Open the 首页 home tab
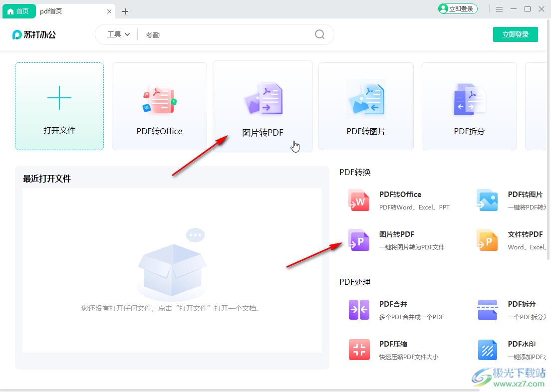The width and height of the screenshot is (551, 392). (x=19, y=11)
